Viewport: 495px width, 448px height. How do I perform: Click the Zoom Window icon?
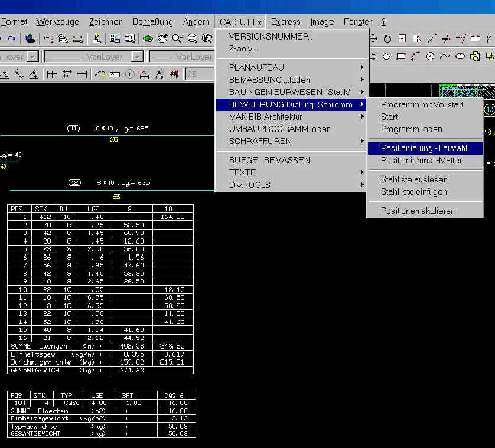click(192, 38)
